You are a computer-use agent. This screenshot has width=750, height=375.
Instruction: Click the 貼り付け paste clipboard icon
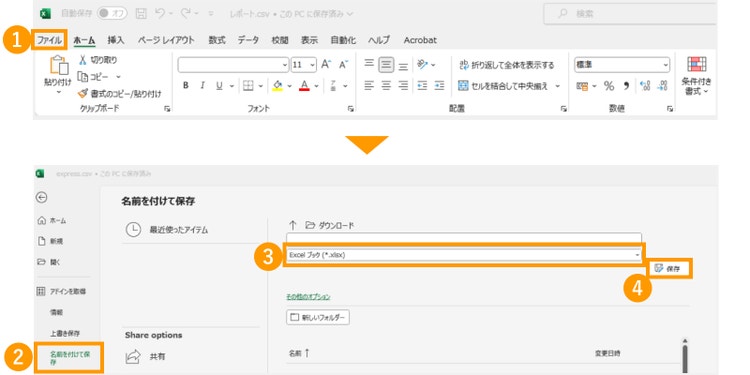59,65
